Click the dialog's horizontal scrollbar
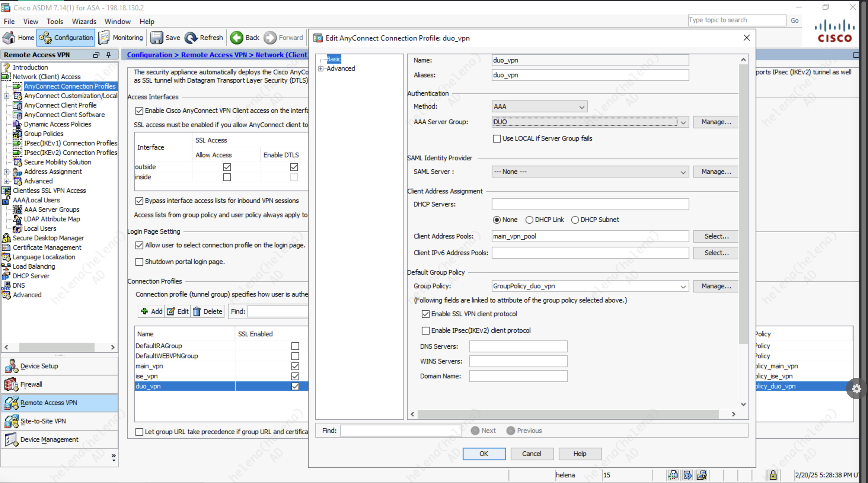Image resolution: width=868 pixels, height=483 pixels. [567, 414]
